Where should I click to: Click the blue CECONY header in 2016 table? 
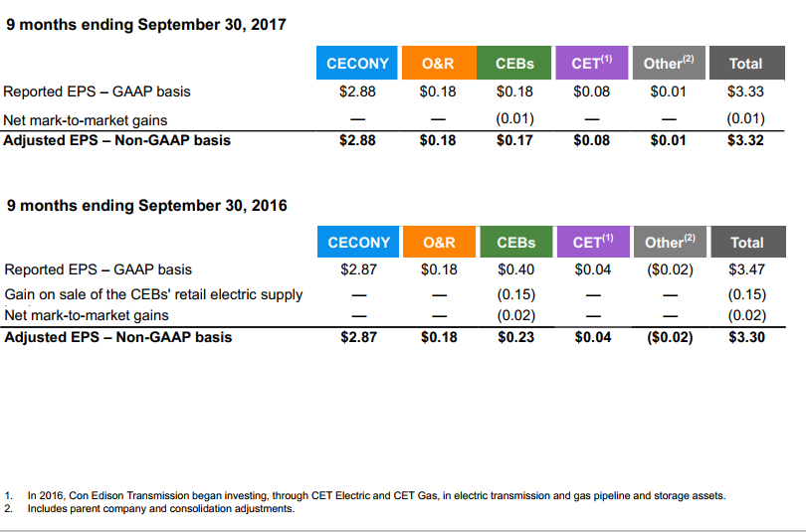(x=358, y=242)
